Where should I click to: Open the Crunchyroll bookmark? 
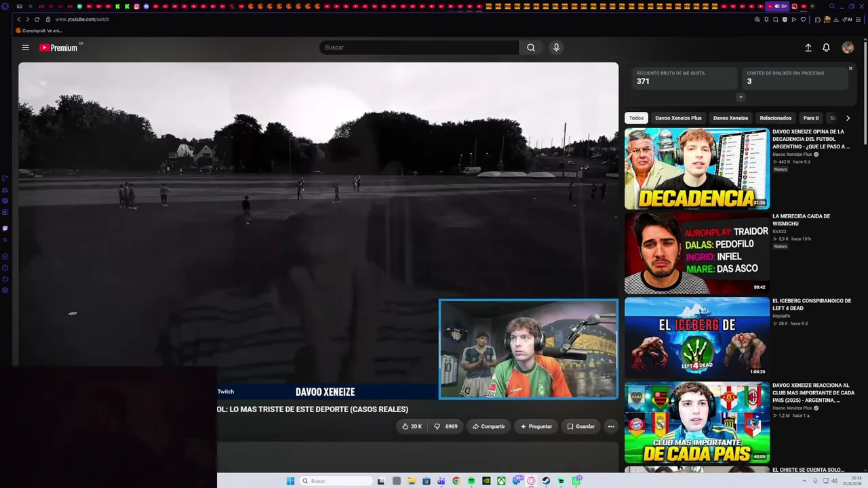click(x=38, y=30)
